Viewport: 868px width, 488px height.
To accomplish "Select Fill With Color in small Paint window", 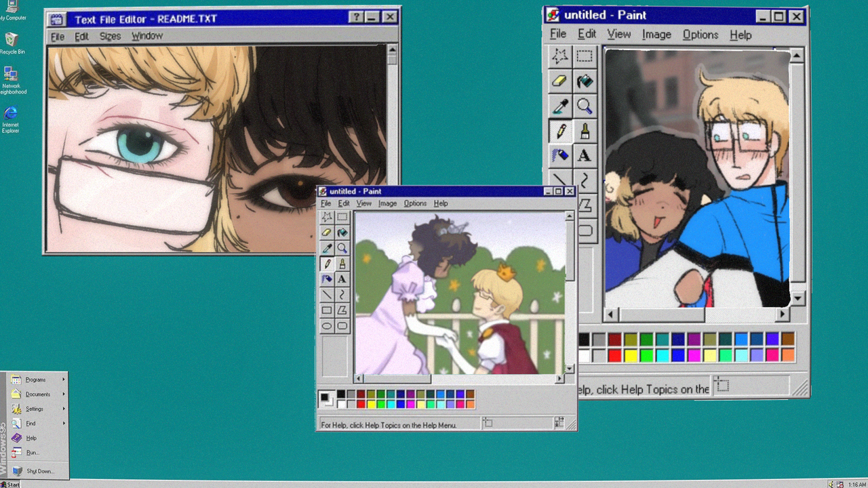I will point(342,232).
